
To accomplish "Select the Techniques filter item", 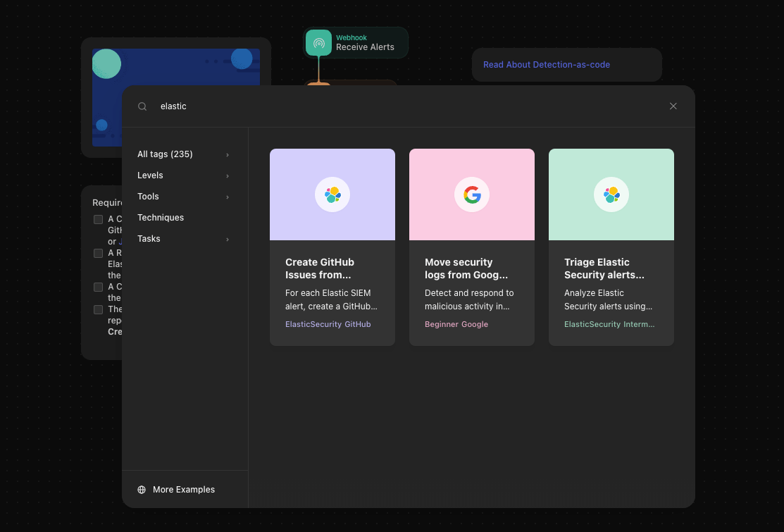I will (x=161, y=218).
